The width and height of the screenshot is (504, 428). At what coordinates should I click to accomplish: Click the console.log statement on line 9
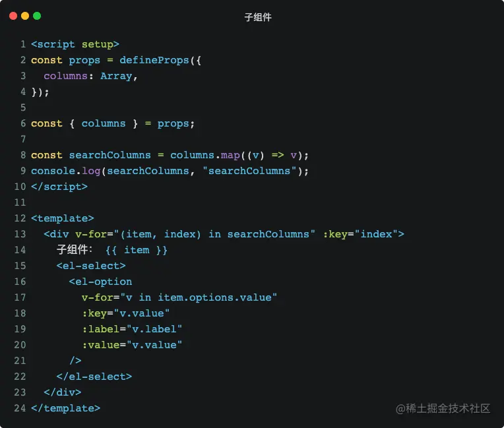[x=170, y=171]
